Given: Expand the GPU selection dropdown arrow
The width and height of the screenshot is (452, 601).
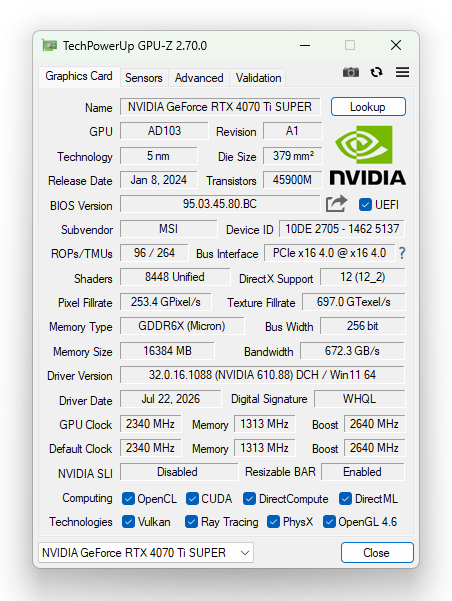Looking at the screenshot, I should click(245, 553).
